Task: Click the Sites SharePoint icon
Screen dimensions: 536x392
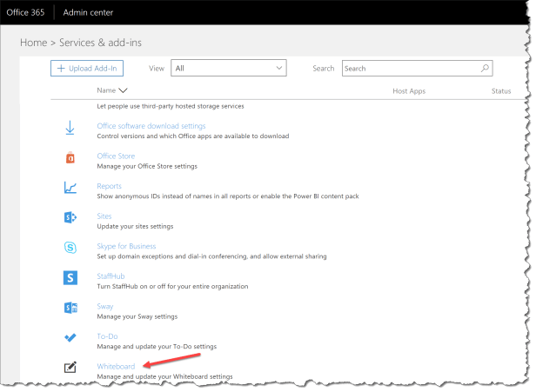Action: point(70,217)
